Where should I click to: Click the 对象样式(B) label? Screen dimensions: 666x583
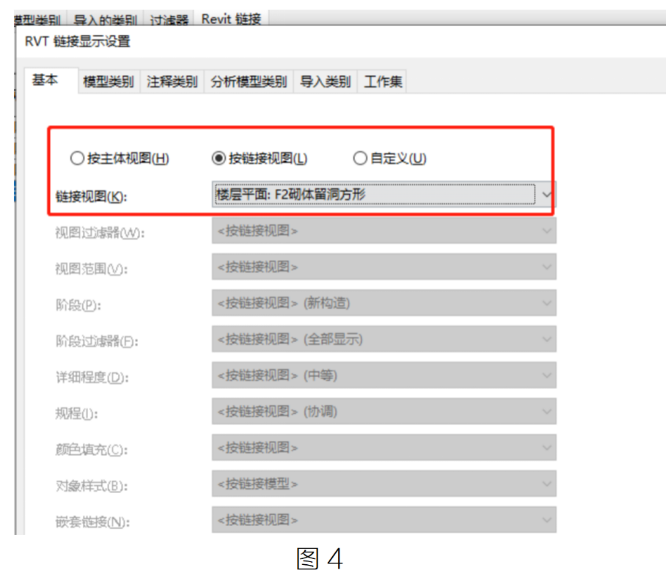click(91, 486)
